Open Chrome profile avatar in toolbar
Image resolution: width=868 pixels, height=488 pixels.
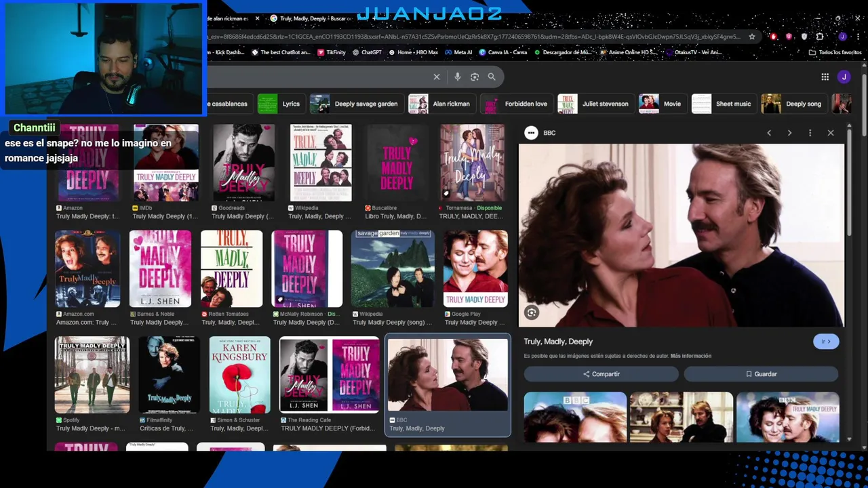coord(842,37)
